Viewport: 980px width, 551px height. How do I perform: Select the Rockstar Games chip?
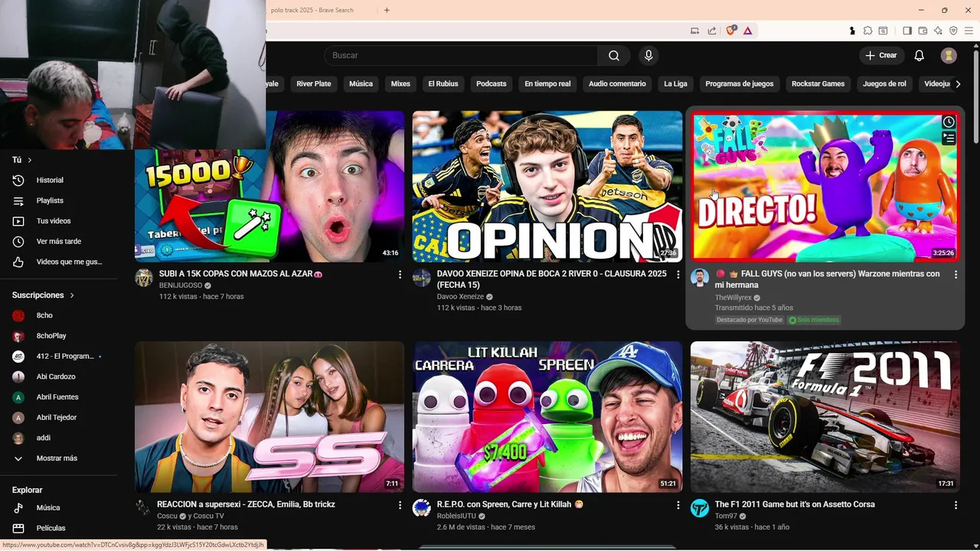818,83
